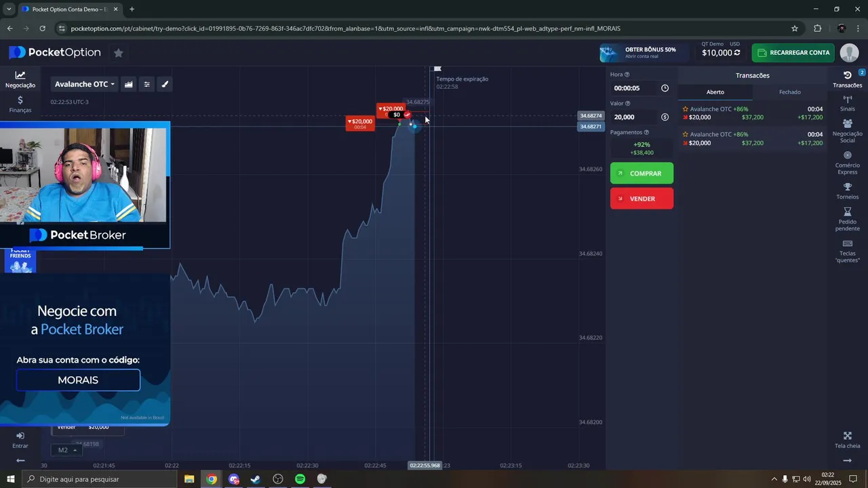
Task: Open the Sinais signals panel
Action: click(847, 104)
